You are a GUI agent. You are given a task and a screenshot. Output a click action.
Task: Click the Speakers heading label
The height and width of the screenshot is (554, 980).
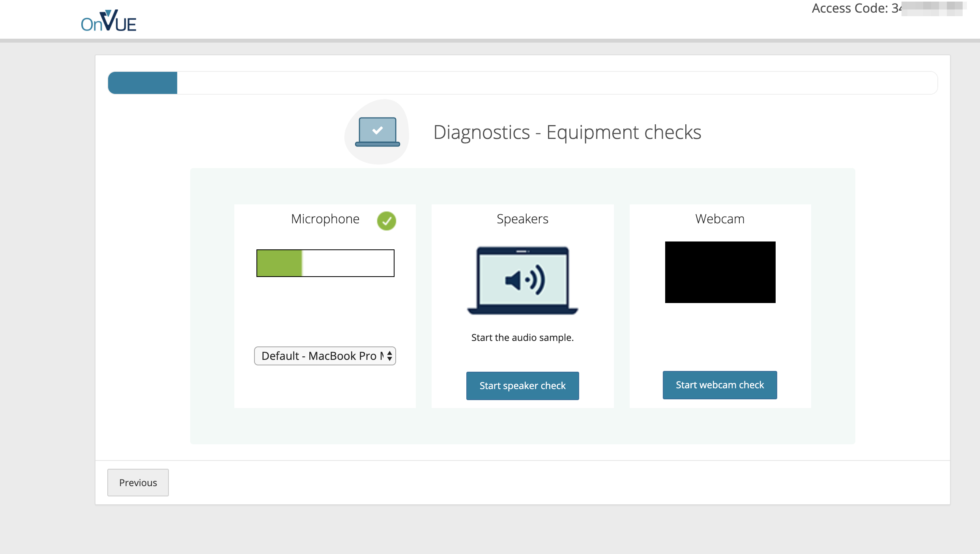click(522, 219)
